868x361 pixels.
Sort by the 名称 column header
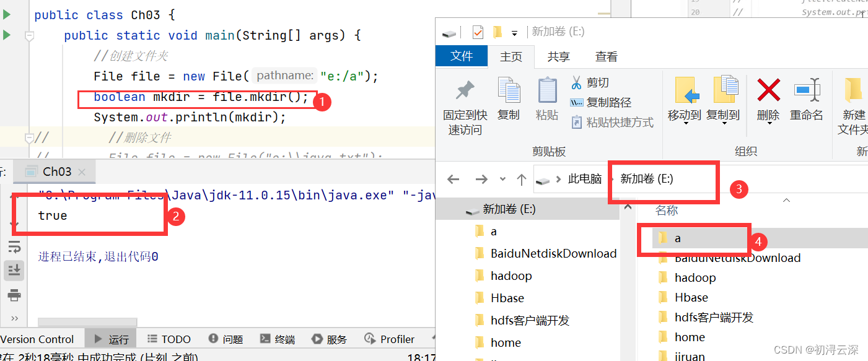pos(667,211)
